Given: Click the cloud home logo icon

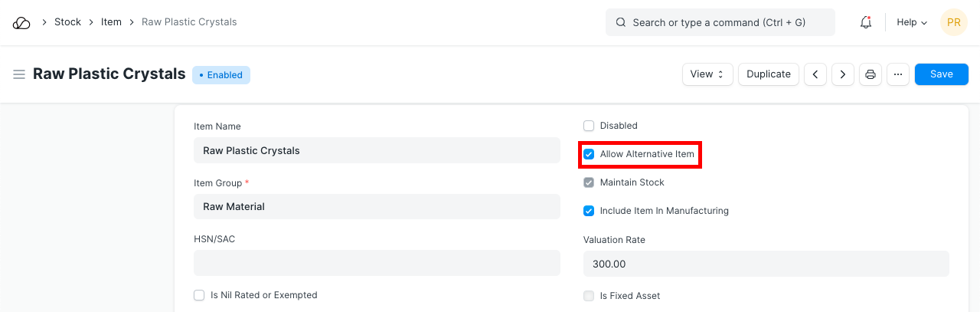Looking at the screenshot, I should (x=21, y=22).
